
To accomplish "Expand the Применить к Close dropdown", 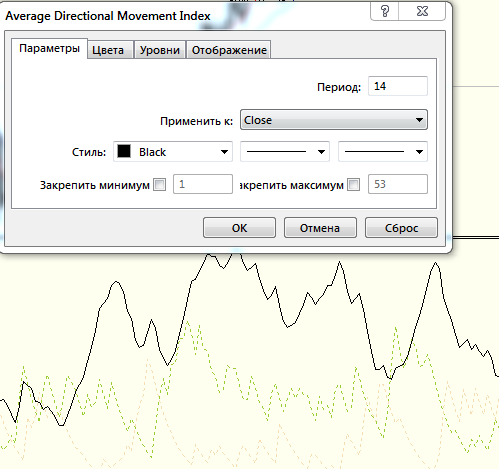I will [334, 120].
